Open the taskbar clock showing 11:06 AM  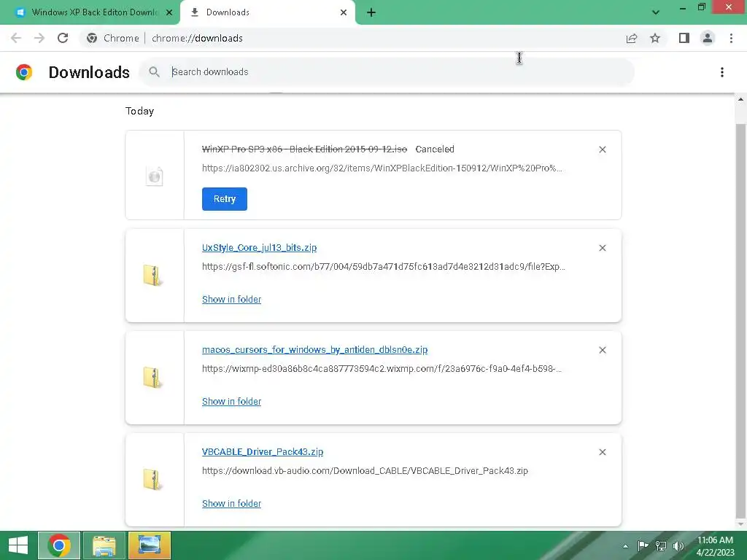click(x=715, y=545)
